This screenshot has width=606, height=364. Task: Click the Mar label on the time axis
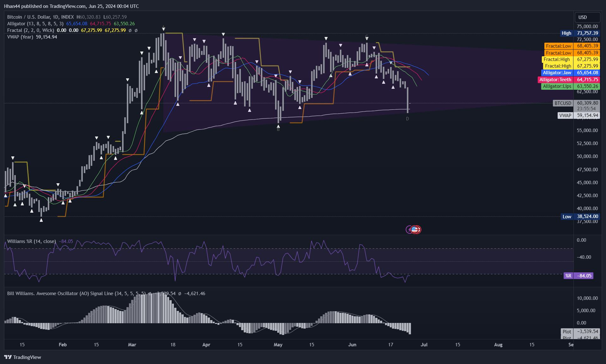pyautogui.click(x=132, y=345)
